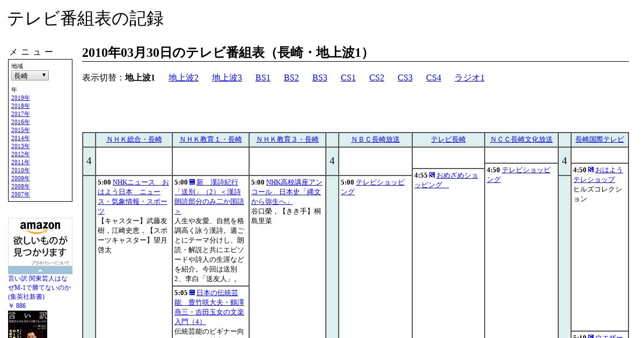This screenshot has height=338, width=644.
Task: Click the 言い訳 book cover thumbnail
Action: (x=27, y=324)
